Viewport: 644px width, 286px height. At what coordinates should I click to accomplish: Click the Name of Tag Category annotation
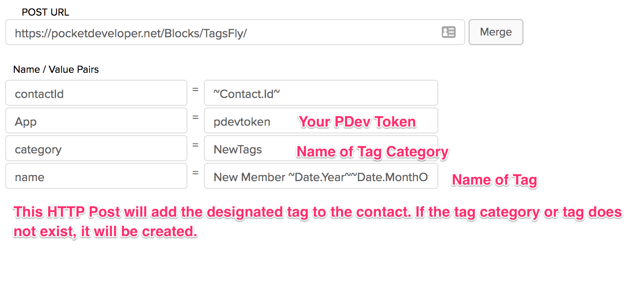[x=372, y=152]
